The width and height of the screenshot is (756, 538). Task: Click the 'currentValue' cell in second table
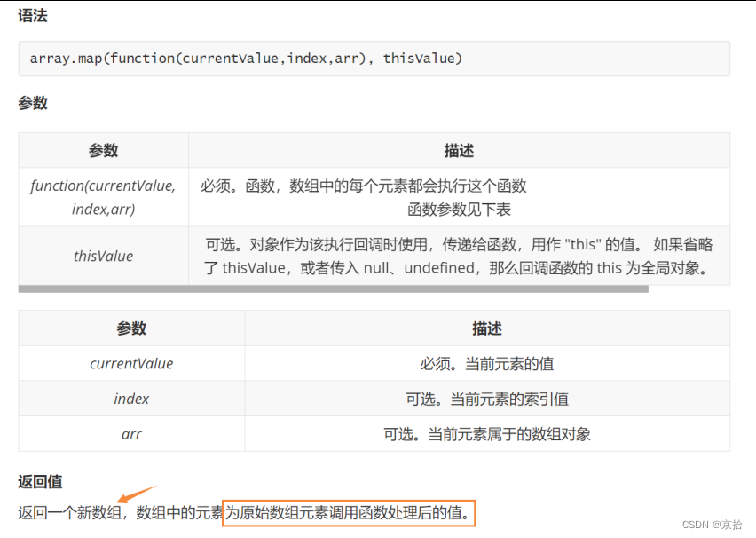(131, 363)
